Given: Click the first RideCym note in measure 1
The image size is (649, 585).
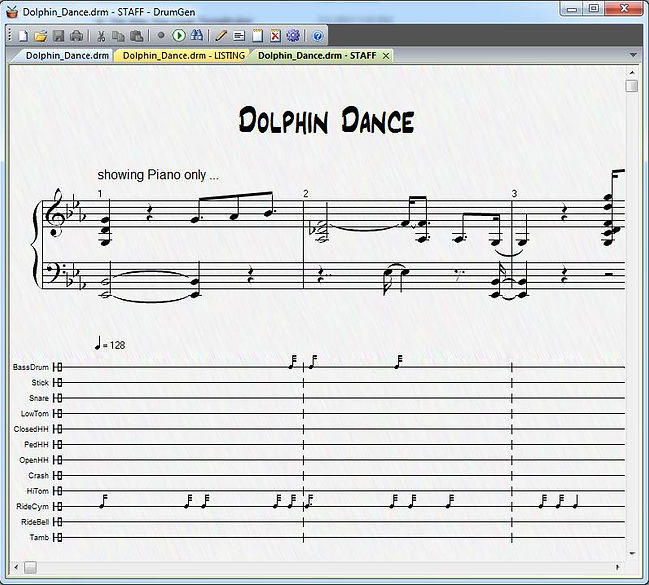Looking at the screenshot, I should tap(103, 501).
